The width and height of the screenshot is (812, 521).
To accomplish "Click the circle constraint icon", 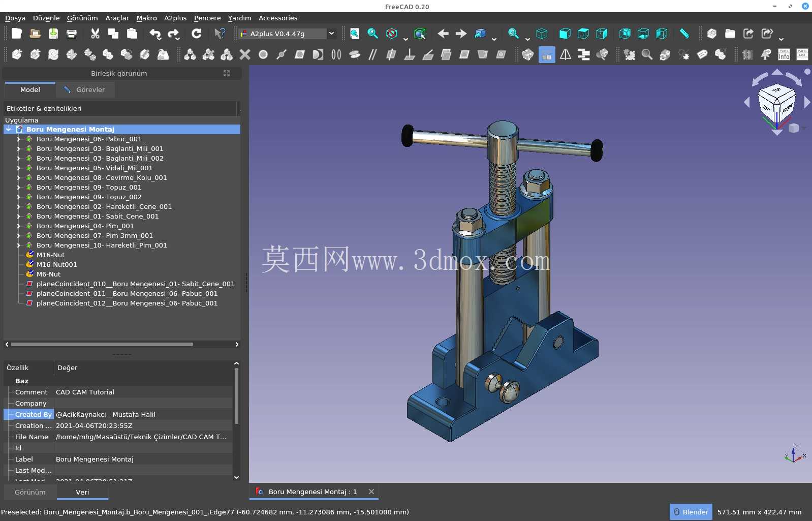I will [263, 54].
